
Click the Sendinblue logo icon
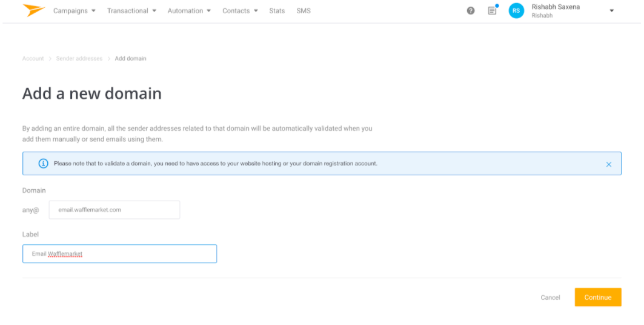[33, 10]
